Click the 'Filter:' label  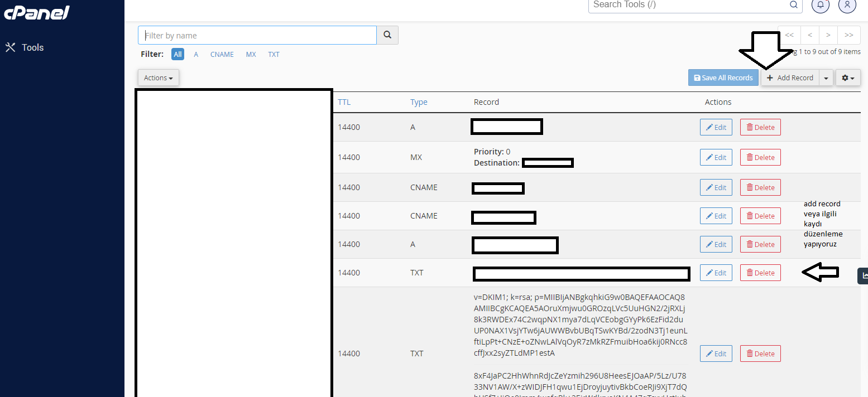[152, 55]
